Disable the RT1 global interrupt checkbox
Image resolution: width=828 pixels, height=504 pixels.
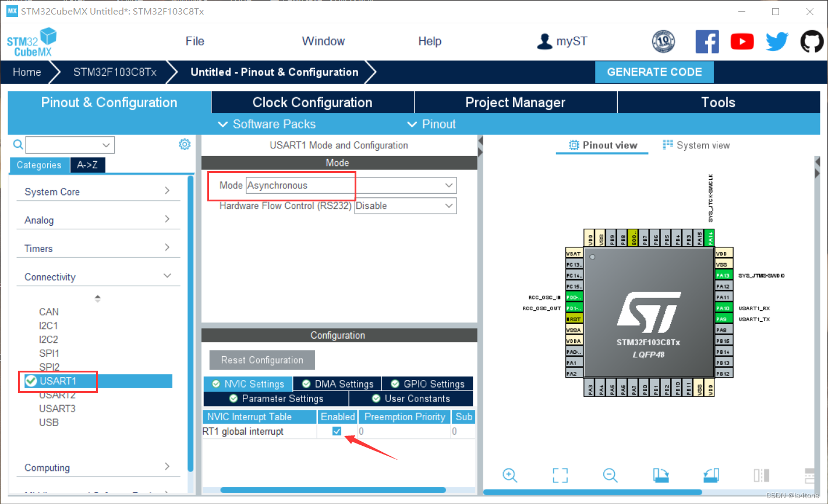pos(337,431)
